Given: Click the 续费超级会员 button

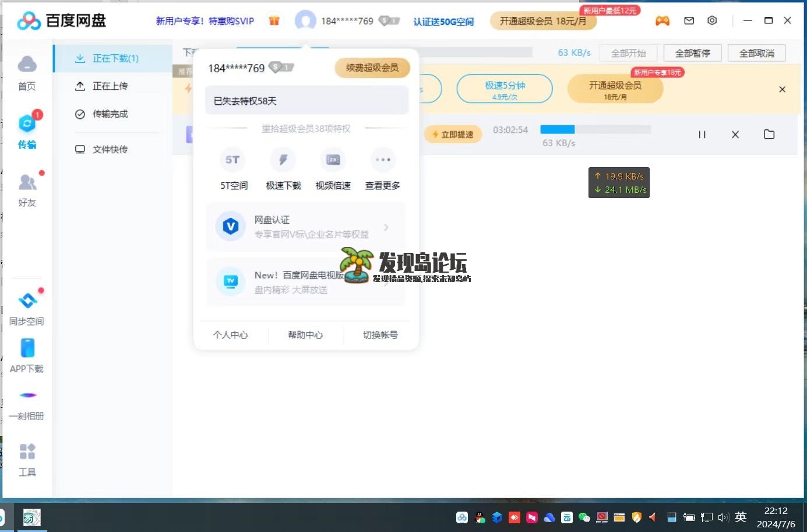Looking at the screenshot, I should 372,68.
